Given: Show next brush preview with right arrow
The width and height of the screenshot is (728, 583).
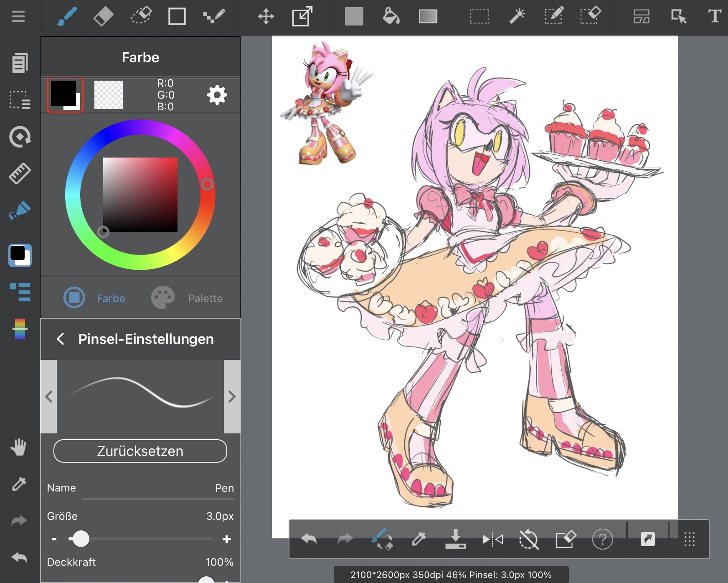Looking at the screenshot, I should point(232,397).
